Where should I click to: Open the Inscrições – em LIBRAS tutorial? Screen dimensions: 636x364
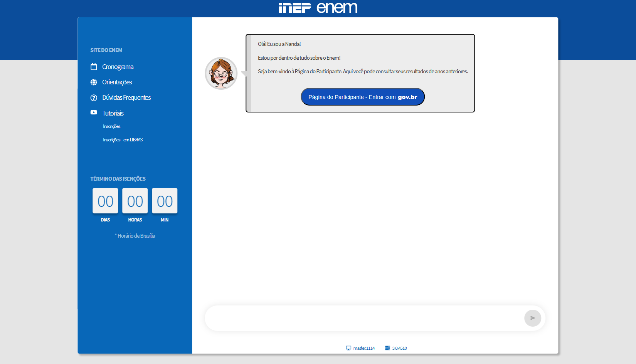point(123,140)
